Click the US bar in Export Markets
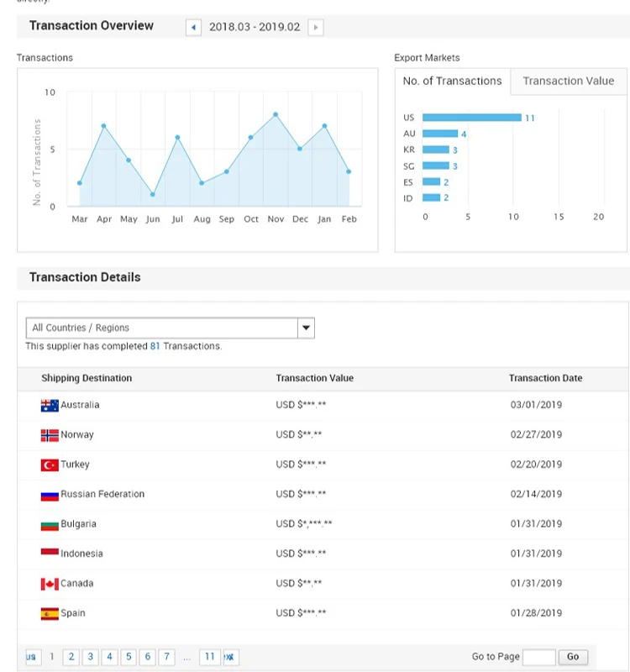Image resolution: width=630 pixels, height=672 pixels. [x=471, y=118]
